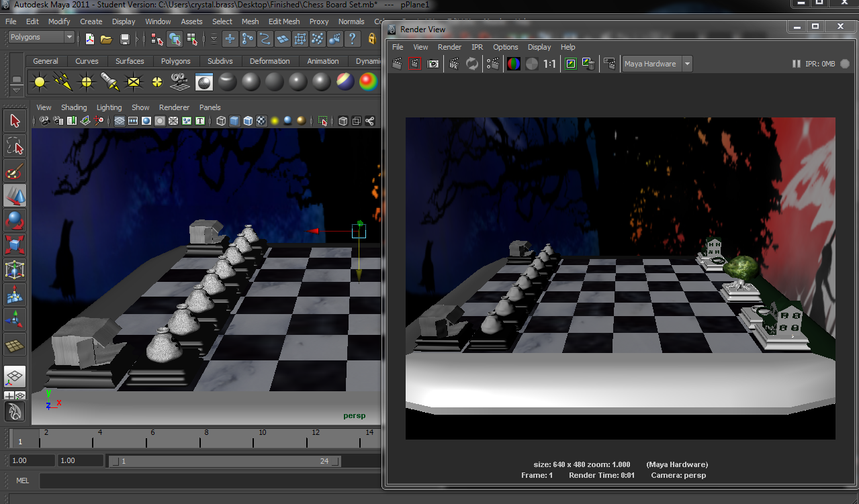Open Render Settings from Render View
The height and width of the screenshot is (504, 859).
[x=494, y=64]
